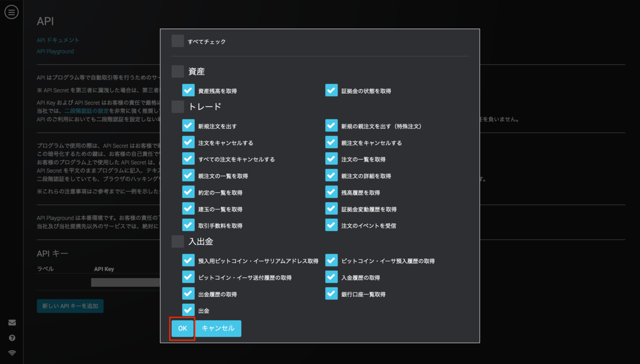640x364 pixels.
Task: Toggle the 資産 category checkbox
Action: point(178,70)
